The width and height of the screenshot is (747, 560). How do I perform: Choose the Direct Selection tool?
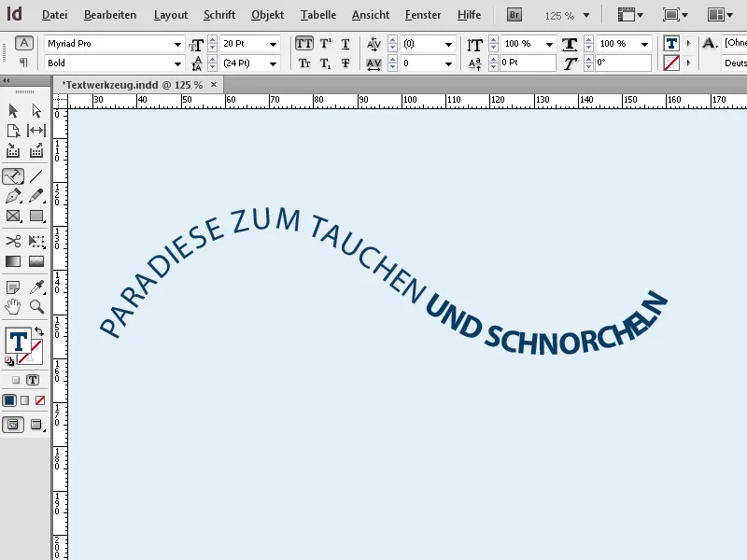click(35, 111)
